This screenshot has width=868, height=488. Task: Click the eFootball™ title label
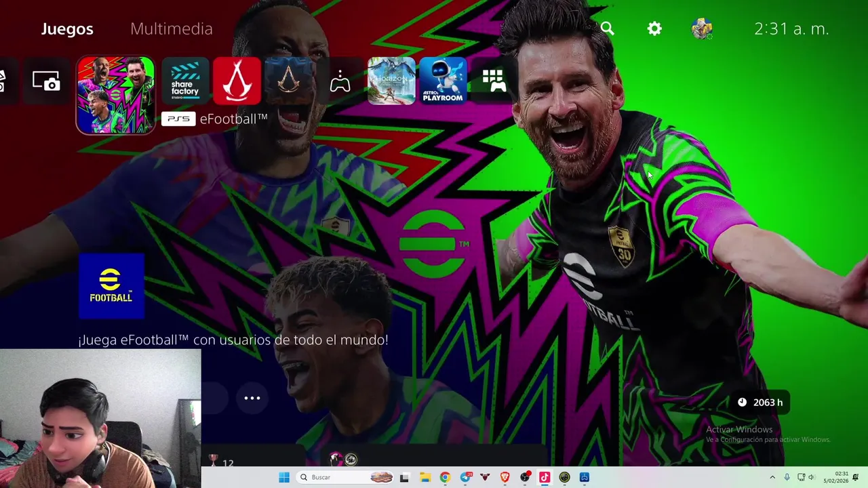click(233, 119)
